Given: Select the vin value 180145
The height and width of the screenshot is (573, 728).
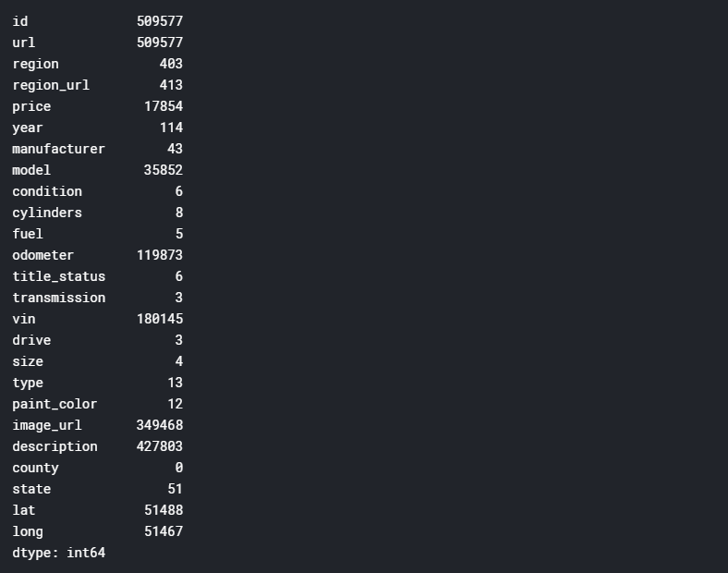Looking at the screenshot, I should pos(159,319).
